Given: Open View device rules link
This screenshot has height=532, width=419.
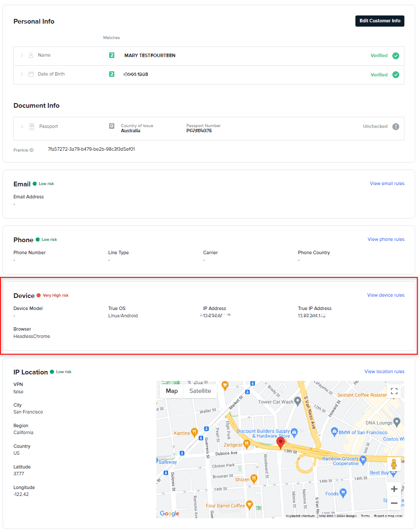Looking at the screenshot, I should click(385, 295).
